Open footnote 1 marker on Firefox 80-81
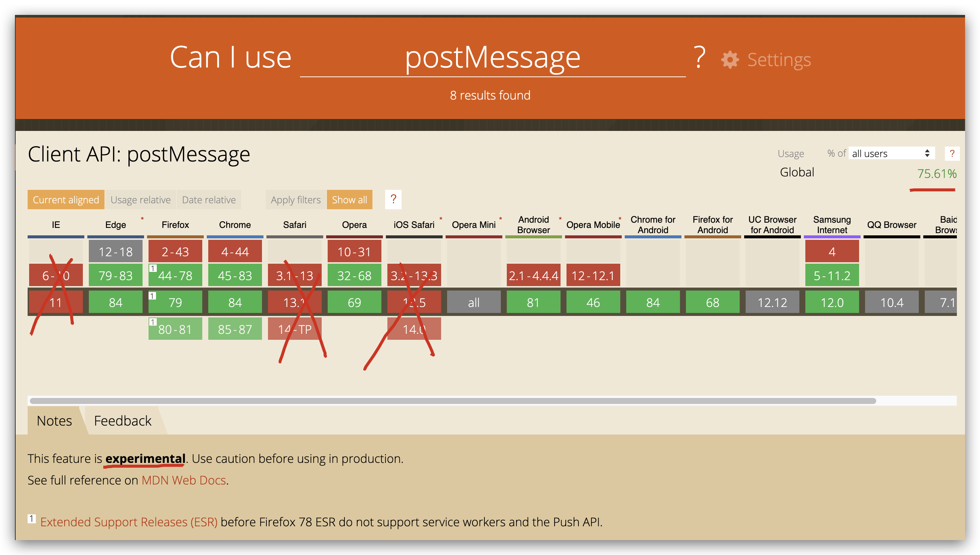 click(x=152, y=322)
